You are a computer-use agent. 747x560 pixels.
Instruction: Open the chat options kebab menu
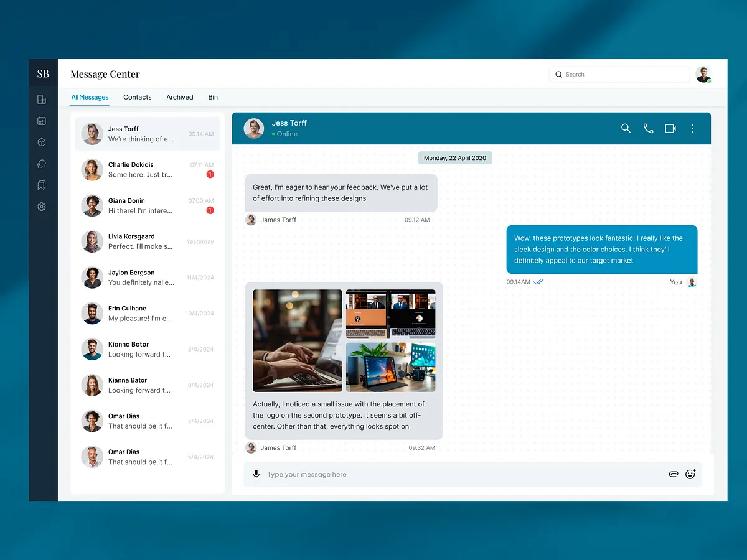tap(692, 128)
